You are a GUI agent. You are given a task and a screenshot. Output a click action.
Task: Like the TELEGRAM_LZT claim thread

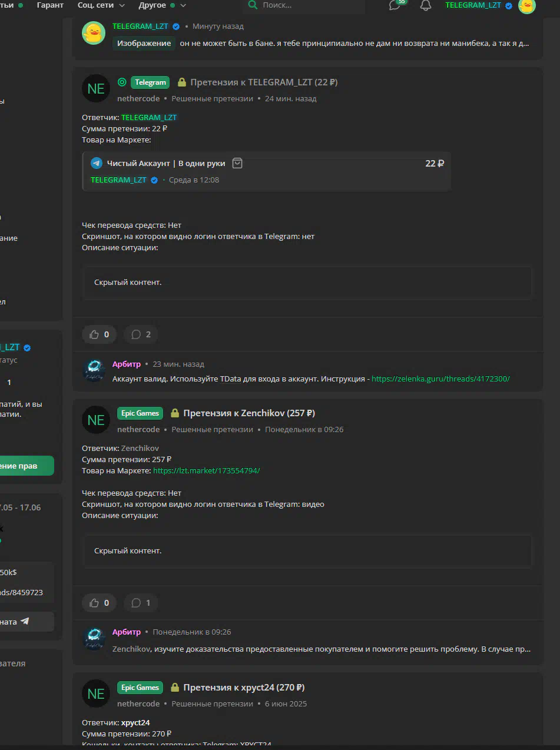(100, 334)
